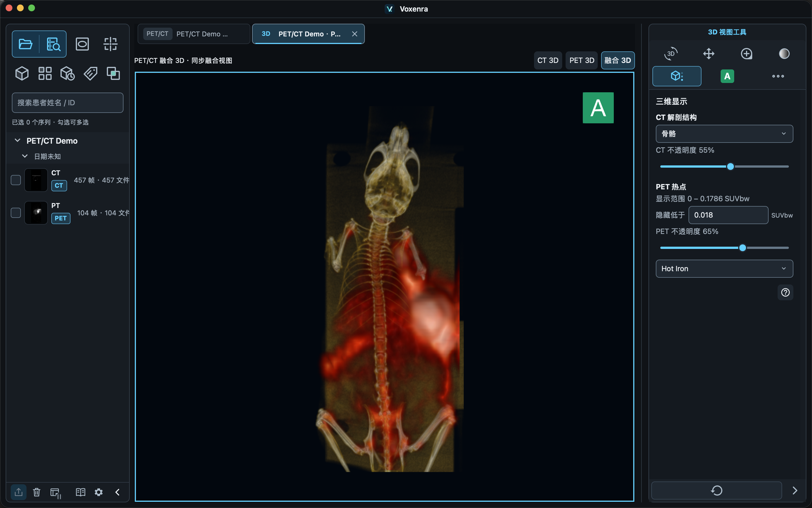Click the trash delete icon
The height and width of the screenshot is (508, 812).
37,492
